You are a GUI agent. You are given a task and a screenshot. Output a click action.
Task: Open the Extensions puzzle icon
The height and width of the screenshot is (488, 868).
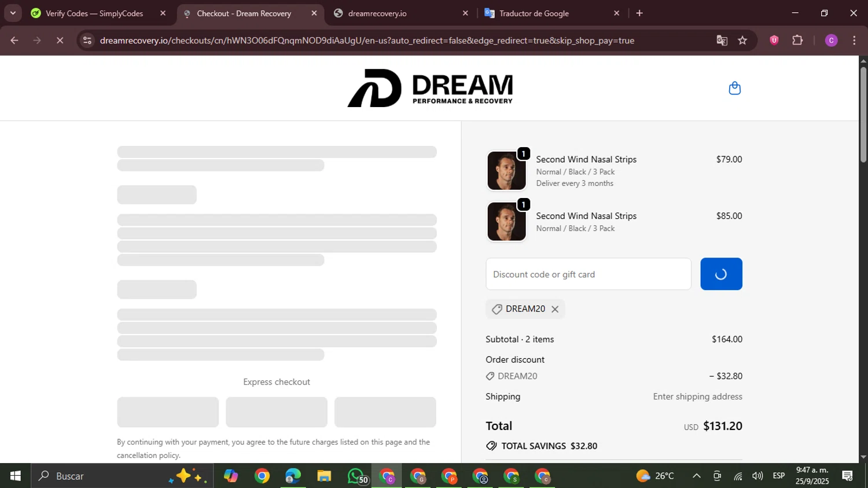pyautogui.click(x=797, y=41)
